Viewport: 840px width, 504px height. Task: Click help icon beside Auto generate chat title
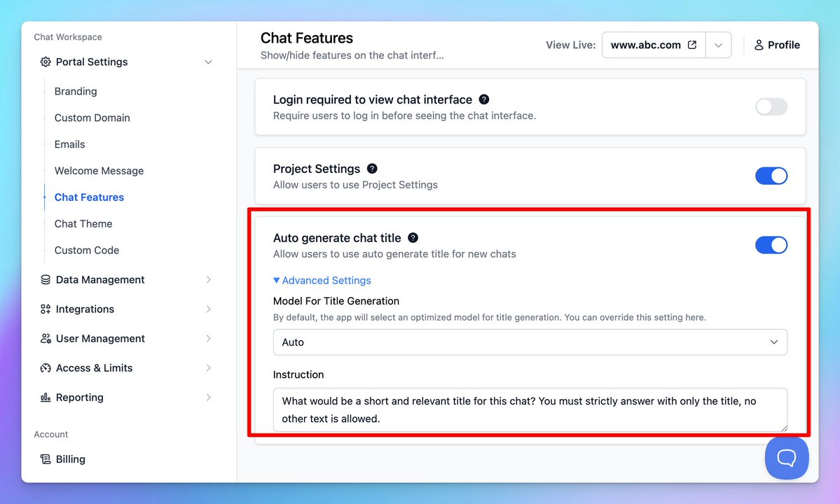tap(413, 238)
